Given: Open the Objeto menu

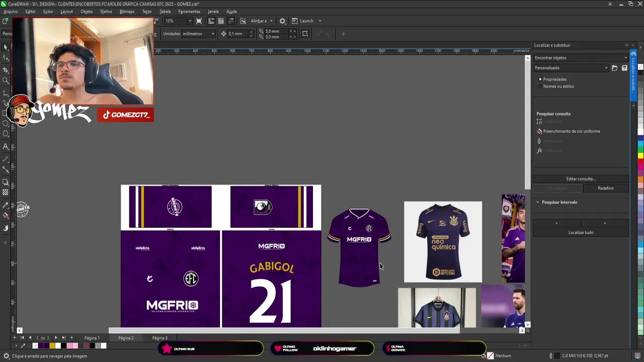Looking at the screenshot, I should [87, 12].
